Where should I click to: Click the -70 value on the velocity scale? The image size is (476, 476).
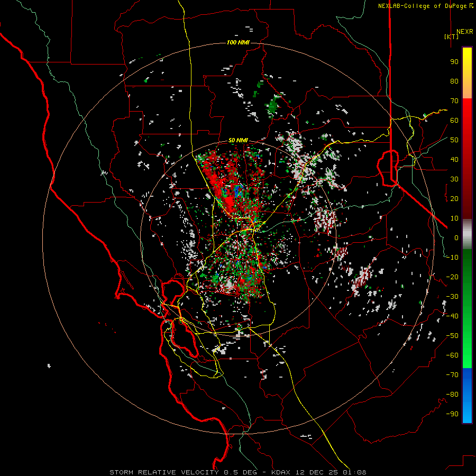pyautogui.click(x=452, y=375)
